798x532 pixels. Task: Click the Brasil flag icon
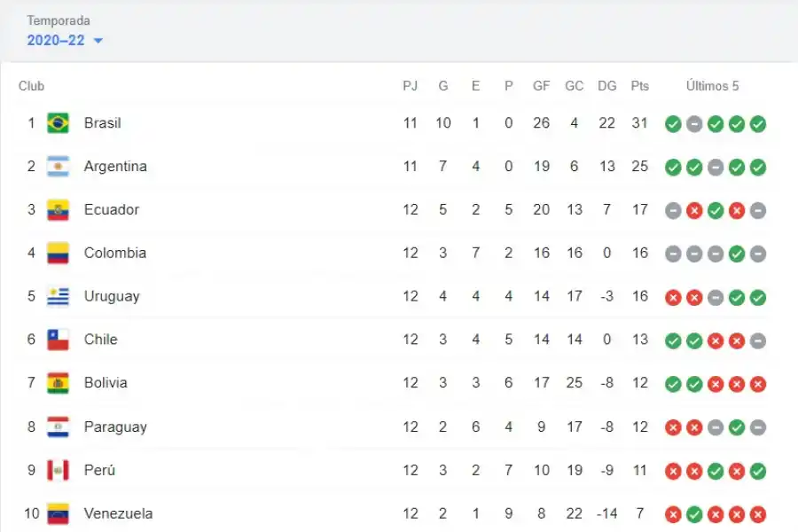(x=58, y=123)
